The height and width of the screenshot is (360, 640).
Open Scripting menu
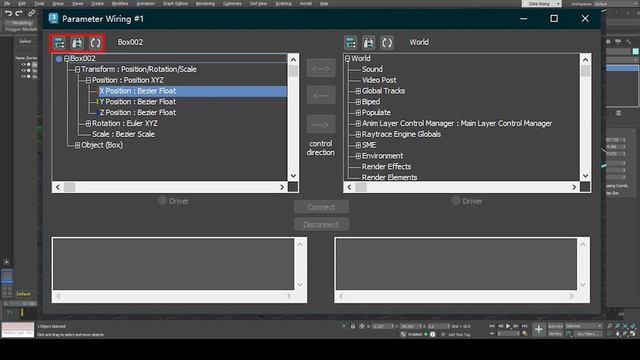click(x=283, y=4)
